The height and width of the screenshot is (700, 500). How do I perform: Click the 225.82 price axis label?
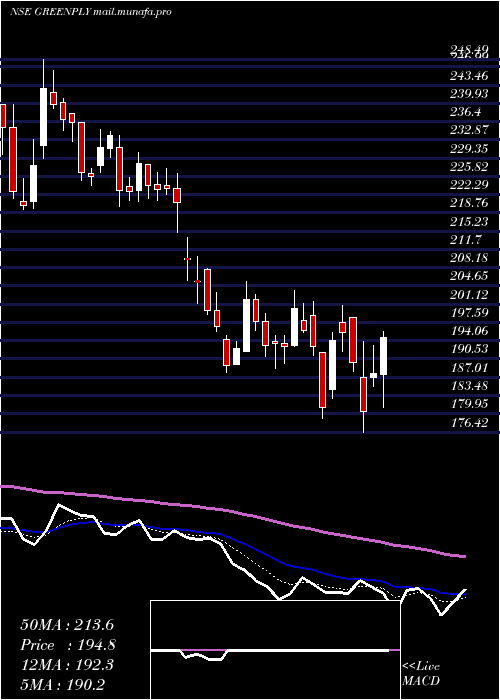pos(469,167)
